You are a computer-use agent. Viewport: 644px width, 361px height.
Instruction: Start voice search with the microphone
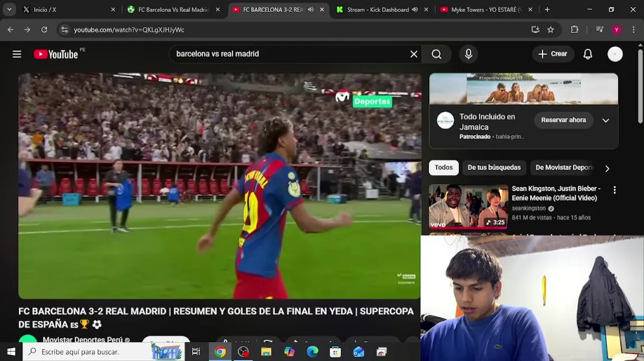click(468, 54)
